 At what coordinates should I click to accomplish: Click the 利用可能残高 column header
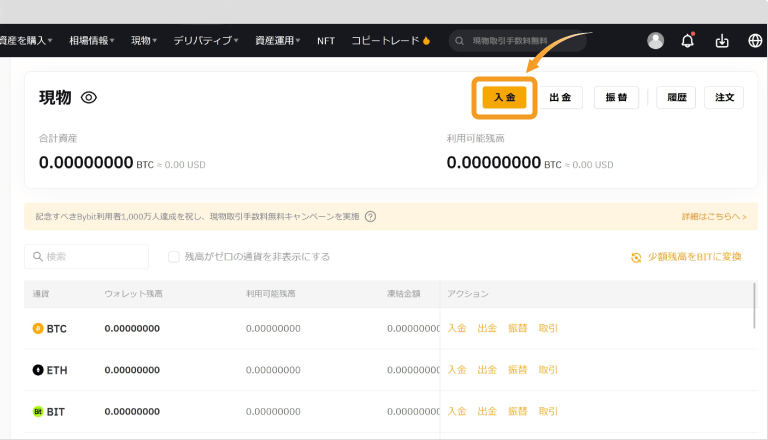point(270,294)
